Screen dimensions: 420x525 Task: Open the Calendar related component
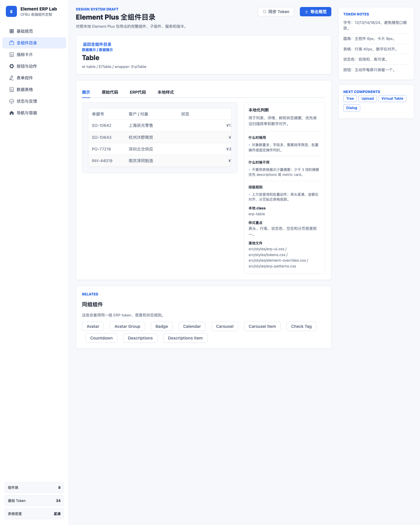point(192,326)
